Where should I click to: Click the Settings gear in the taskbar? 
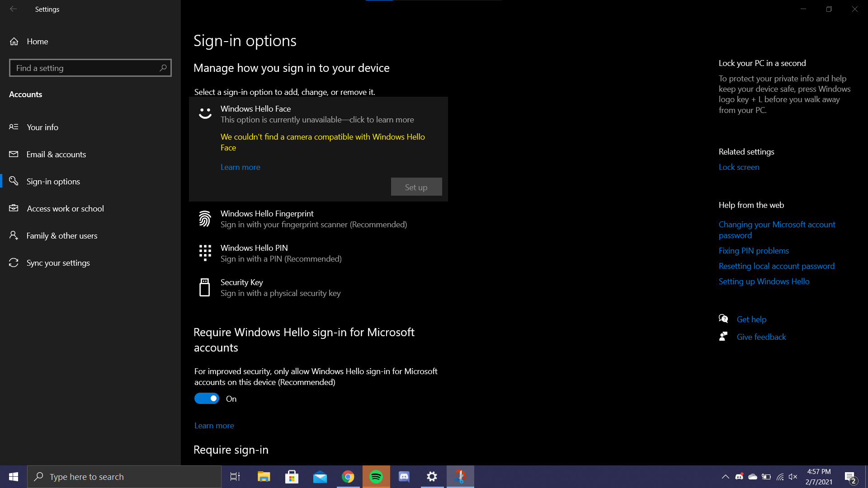[432, 477]
